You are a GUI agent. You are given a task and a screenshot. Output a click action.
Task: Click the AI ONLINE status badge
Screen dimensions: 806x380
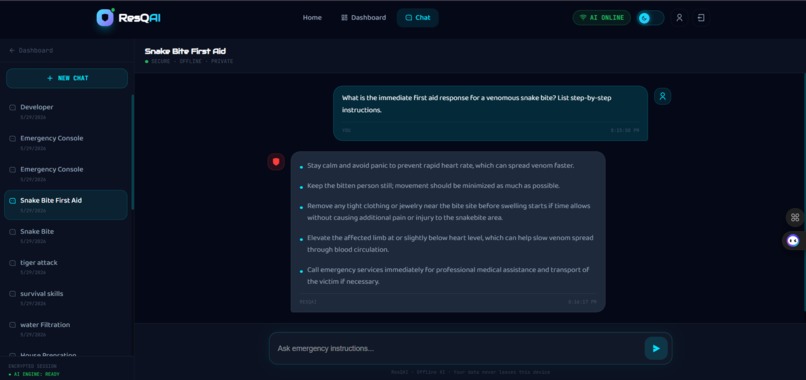coord(601,17)
